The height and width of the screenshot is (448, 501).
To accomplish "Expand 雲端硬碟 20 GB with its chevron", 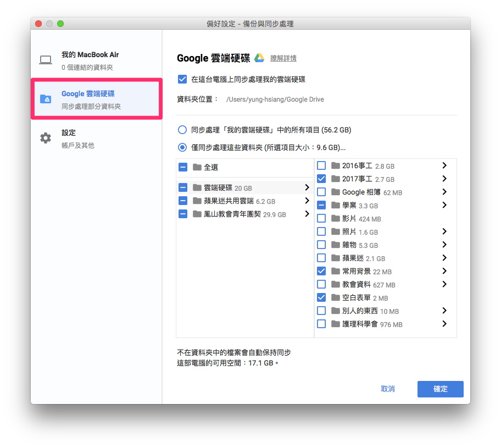I will point(307,187).
